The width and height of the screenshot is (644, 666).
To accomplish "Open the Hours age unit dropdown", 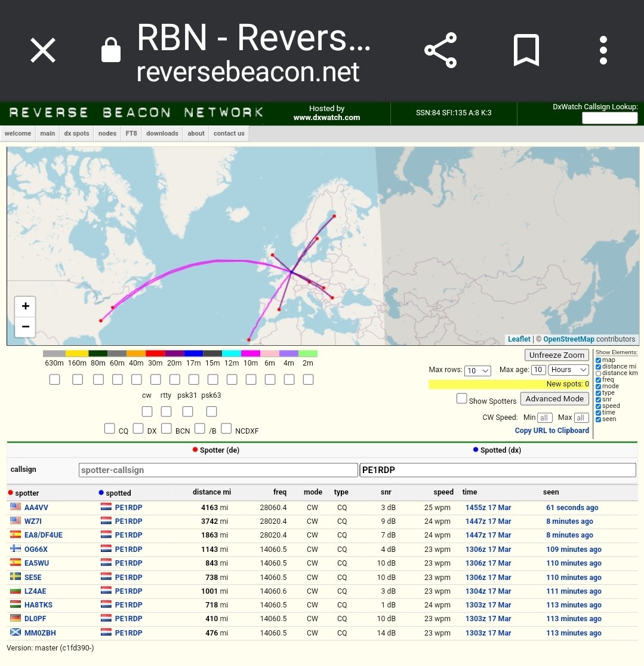I will point(568,370).
